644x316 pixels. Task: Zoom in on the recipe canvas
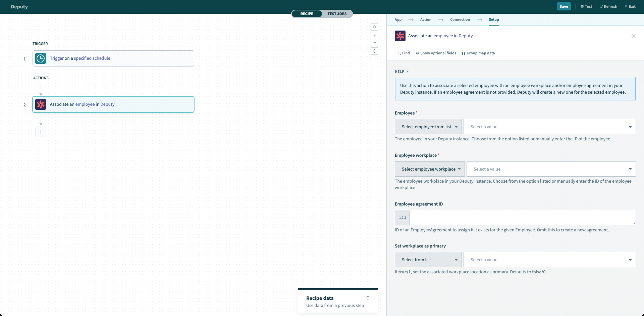point(375,36)
